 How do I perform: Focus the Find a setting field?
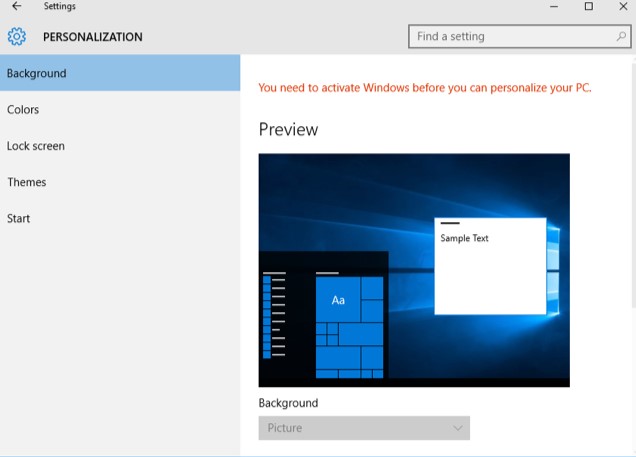520,36
